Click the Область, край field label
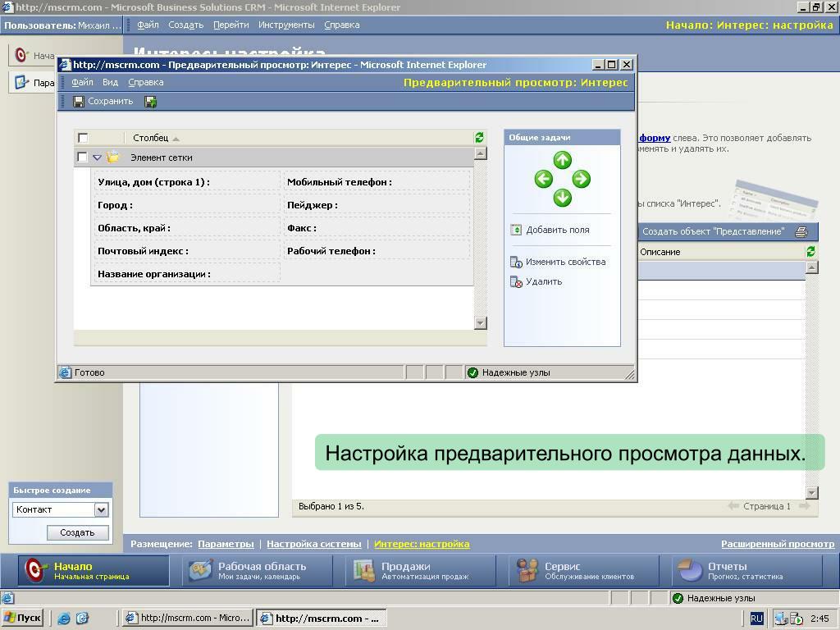The width and height of the screenshot is (840, 630). pyautogui.click(x=134, y=228)
